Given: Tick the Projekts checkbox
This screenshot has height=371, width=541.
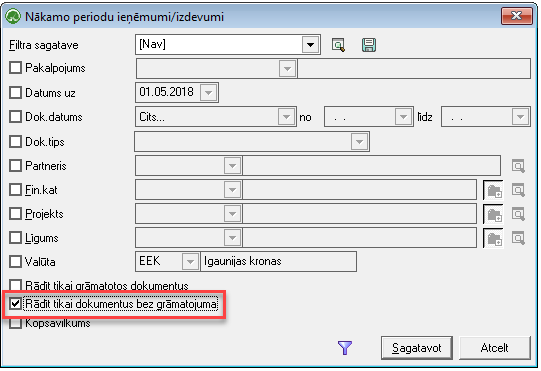Looking at the screenshot, I should (16, 214).
